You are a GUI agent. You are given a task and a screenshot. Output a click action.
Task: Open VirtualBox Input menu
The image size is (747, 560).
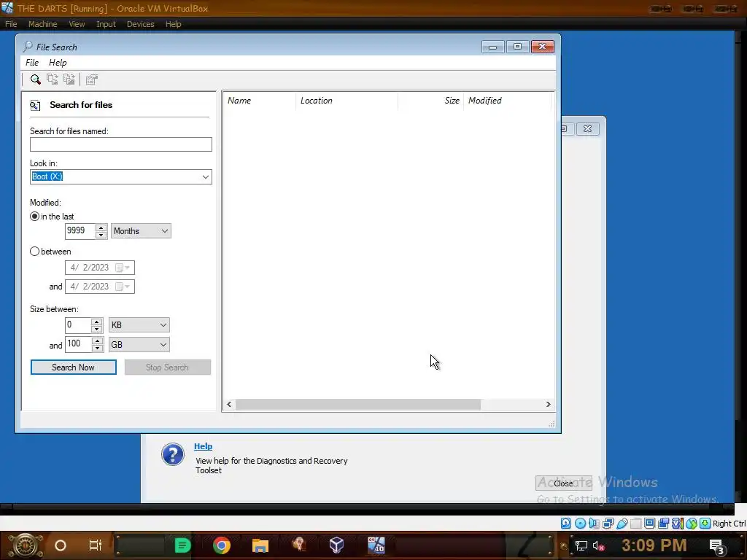point(106,24)
